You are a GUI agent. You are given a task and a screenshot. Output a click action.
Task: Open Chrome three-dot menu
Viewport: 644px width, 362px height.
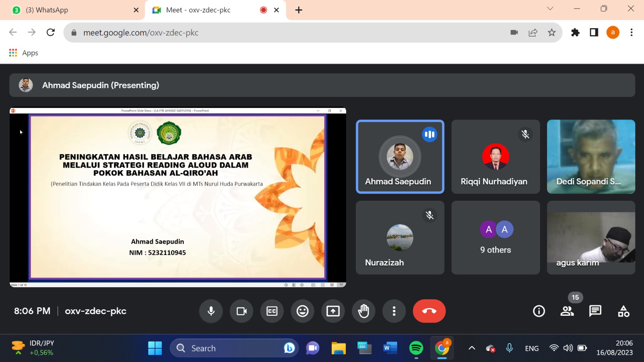tap(632, 33)
